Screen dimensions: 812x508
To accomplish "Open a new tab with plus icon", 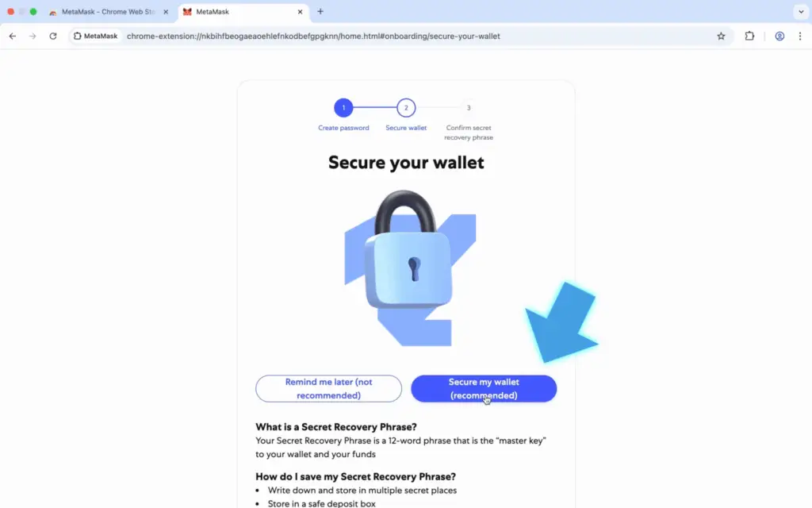I will tap(320, 11).
